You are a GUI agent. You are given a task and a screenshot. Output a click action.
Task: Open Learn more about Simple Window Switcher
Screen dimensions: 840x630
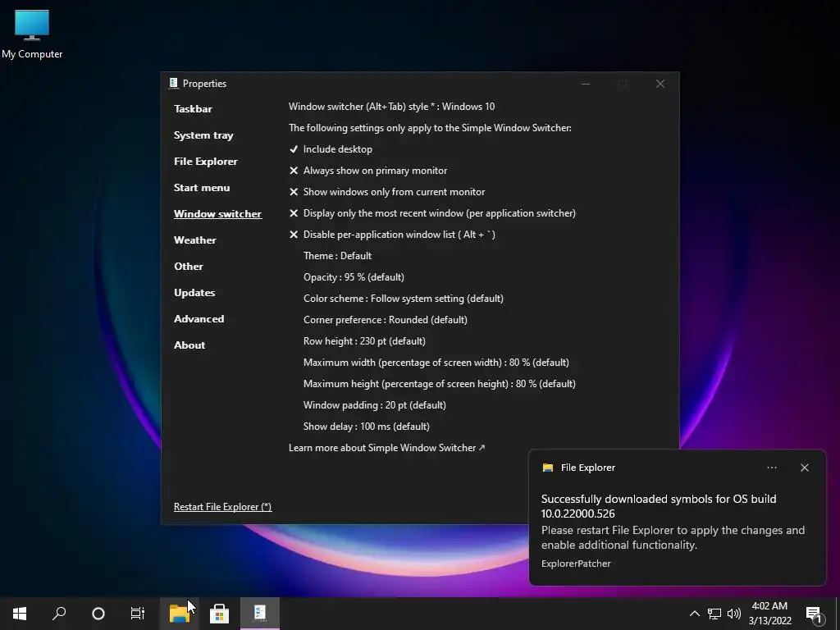(387, 448)
